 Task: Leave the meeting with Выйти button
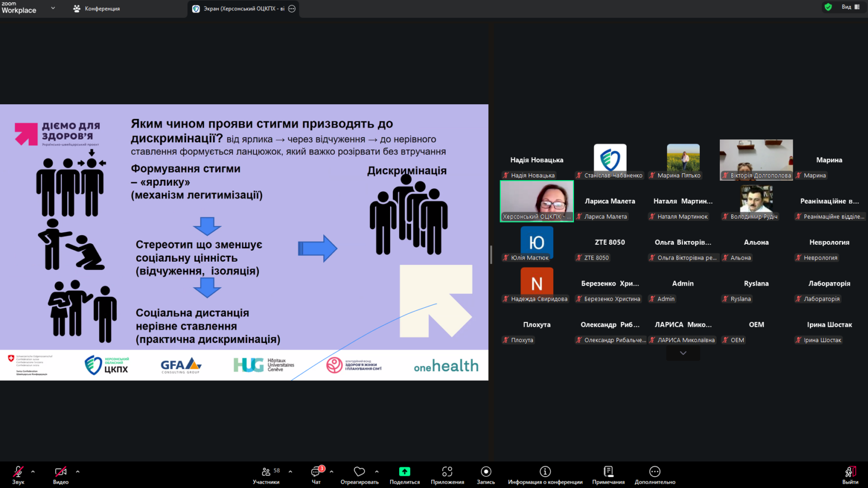850,473
